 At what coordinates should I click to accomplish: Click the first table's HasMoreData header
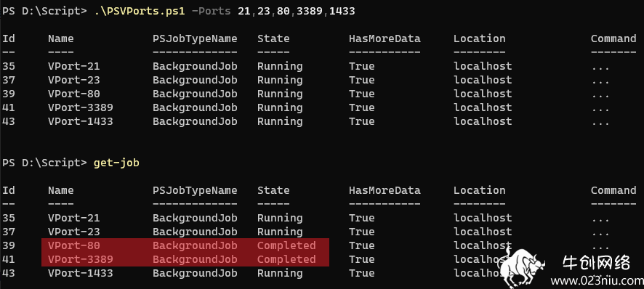(385, 38)
